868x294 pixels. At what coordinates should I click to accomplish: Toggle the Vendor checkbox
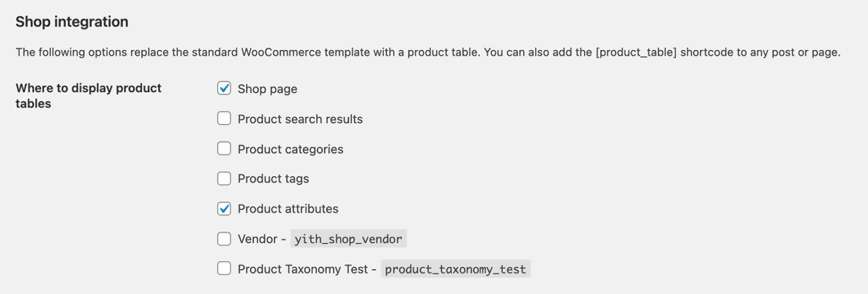(x=224, y=239)
